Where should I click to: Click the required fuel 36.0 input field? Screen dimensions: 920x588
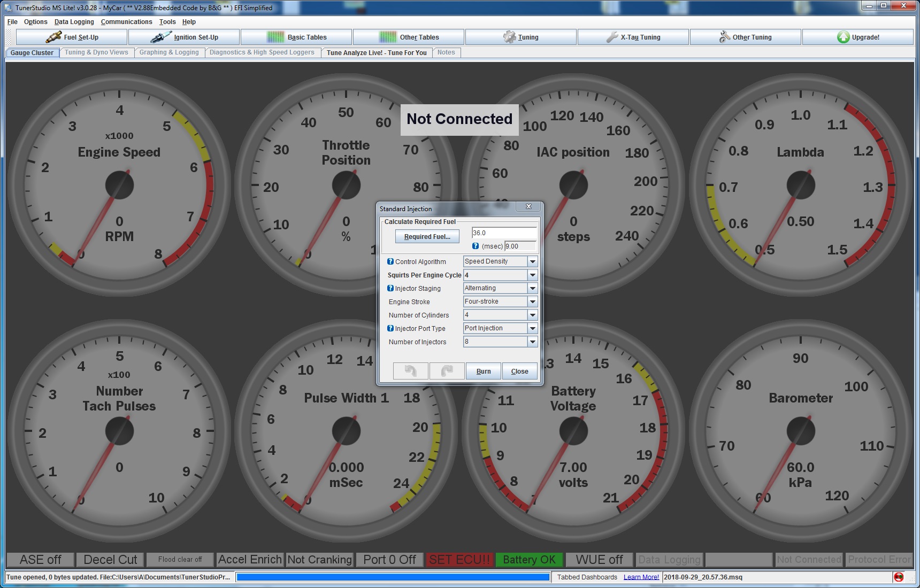pos(503,233)
